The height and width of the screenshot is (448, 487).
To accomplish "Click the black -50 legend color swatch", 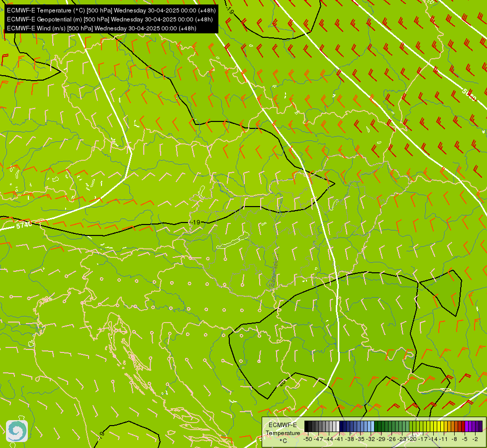I will (306, 427).
